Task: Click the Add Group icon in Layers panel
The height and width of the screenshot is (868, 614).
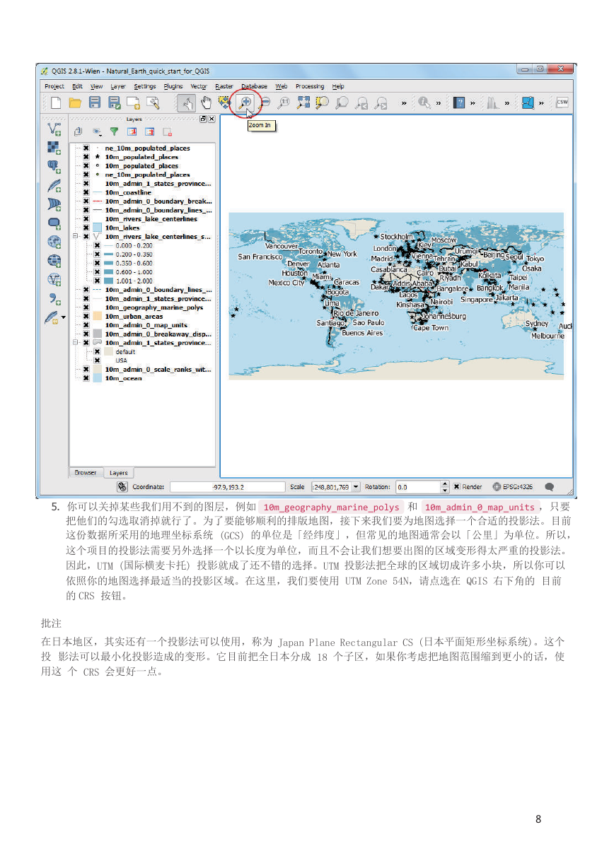Action: 79,131
